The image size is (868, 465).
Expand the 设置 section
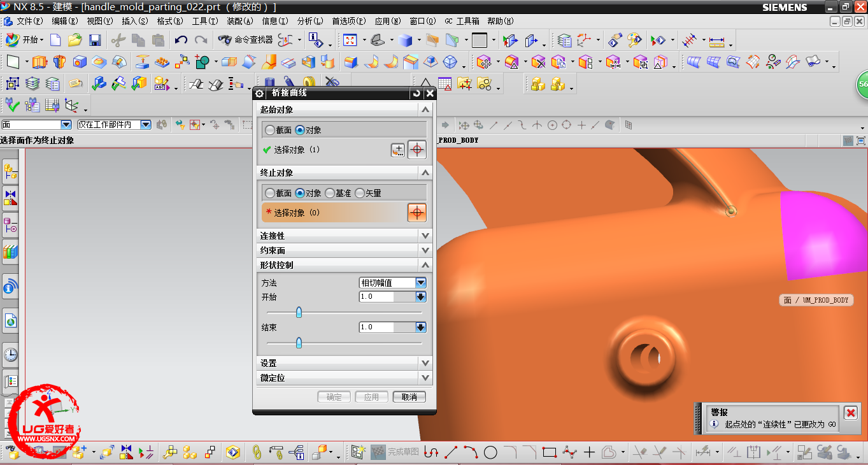[426, 363]
